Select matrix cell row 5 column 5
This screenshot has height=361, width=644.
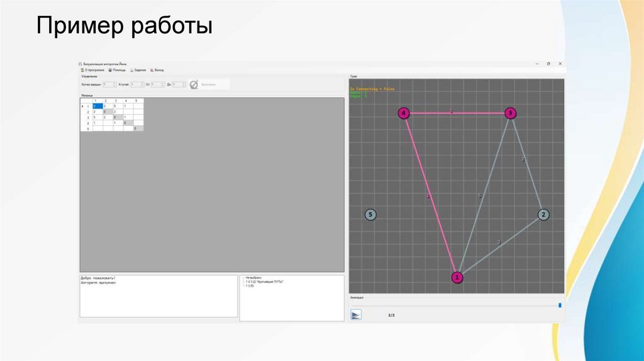138,128
